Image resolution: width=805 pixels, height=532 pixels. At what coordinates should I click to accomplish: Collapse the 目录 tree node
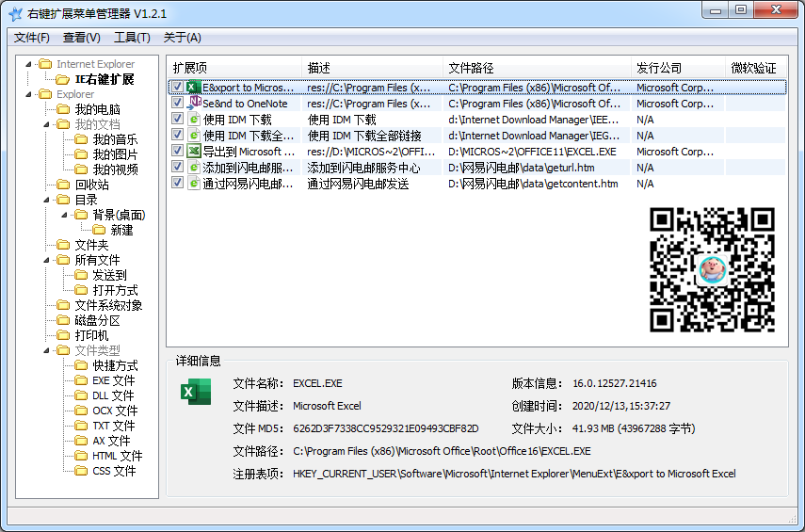point(47,200)
